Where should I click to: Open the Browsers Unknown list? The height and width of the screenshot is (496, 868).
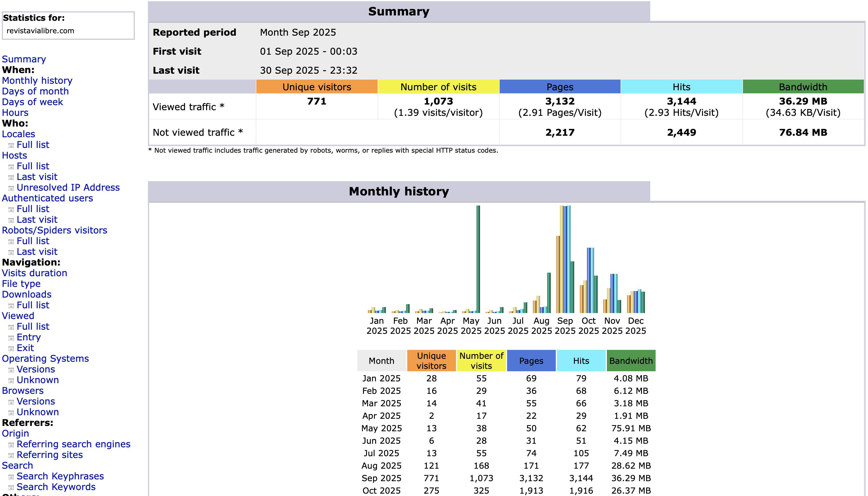[x=37, y=412]
